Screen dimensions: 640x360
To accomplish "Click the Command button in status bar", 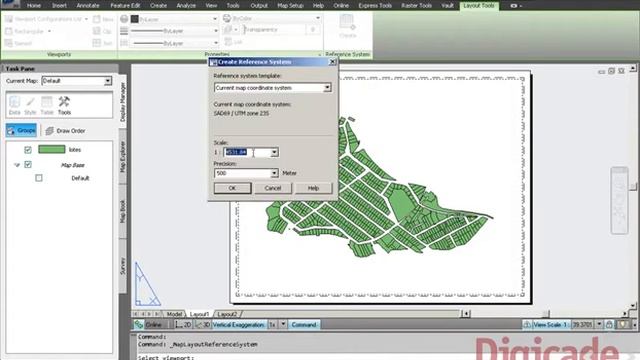I will click(304, 324).
